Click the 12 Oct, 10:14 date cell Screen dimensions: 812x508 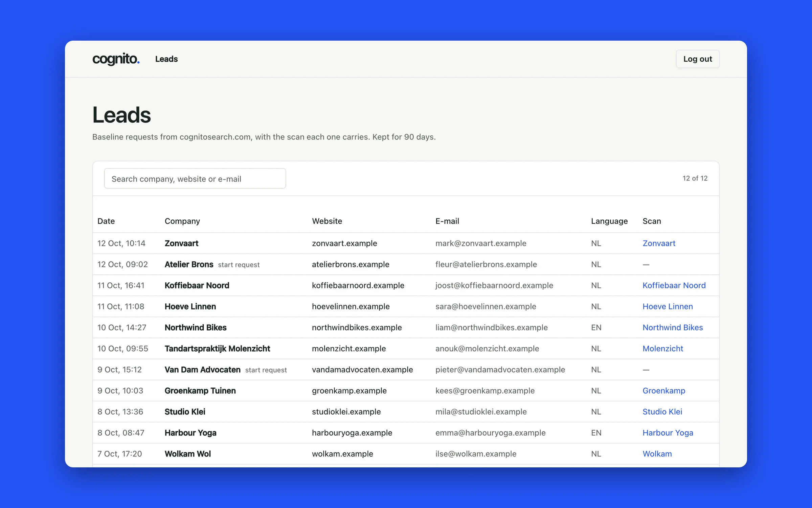(x=121, y=243)
